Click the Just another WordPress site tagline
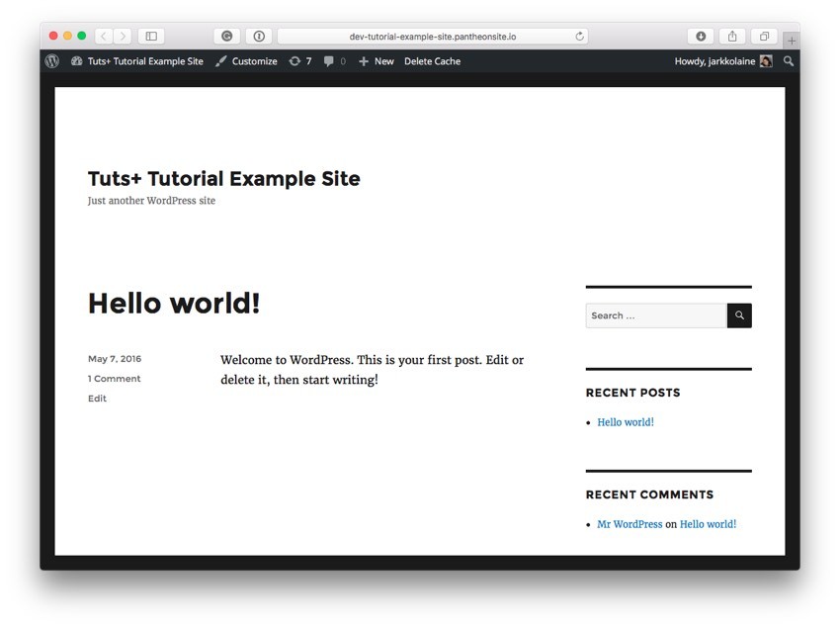 [x=151, y=201]
